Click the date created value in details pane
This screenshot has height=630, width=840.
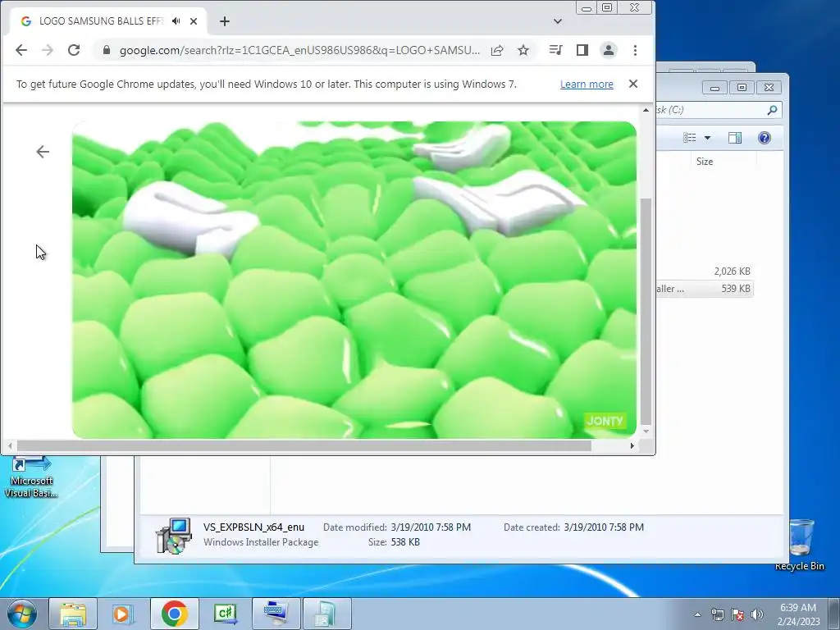(604, 527)
